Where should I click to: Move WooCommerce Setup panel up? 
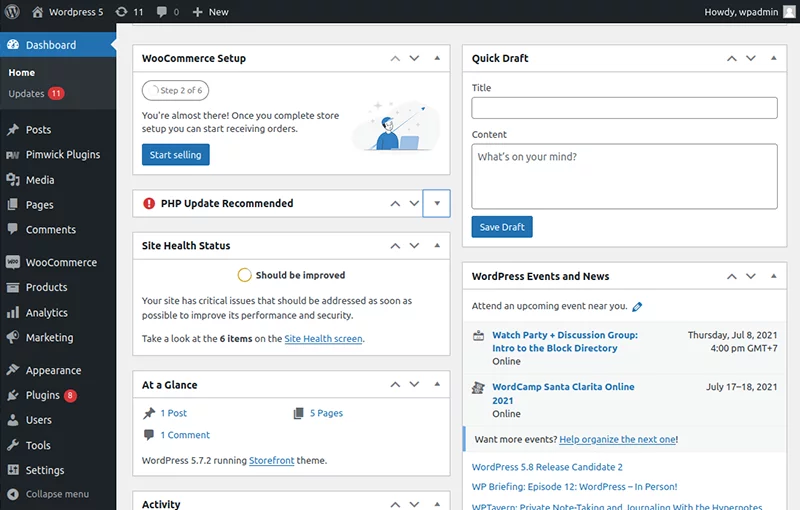point(395,58)
